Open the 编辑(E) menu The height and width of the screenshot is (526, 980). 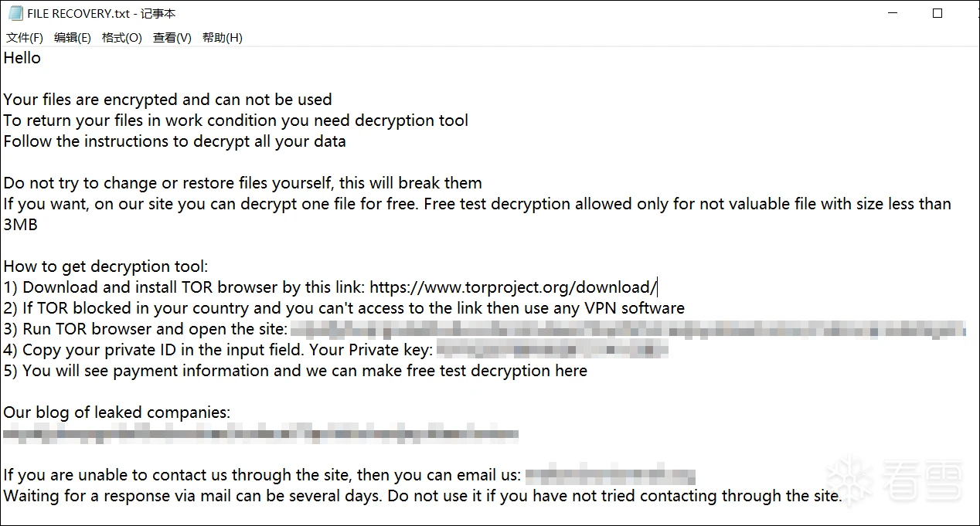pos(73,38)
